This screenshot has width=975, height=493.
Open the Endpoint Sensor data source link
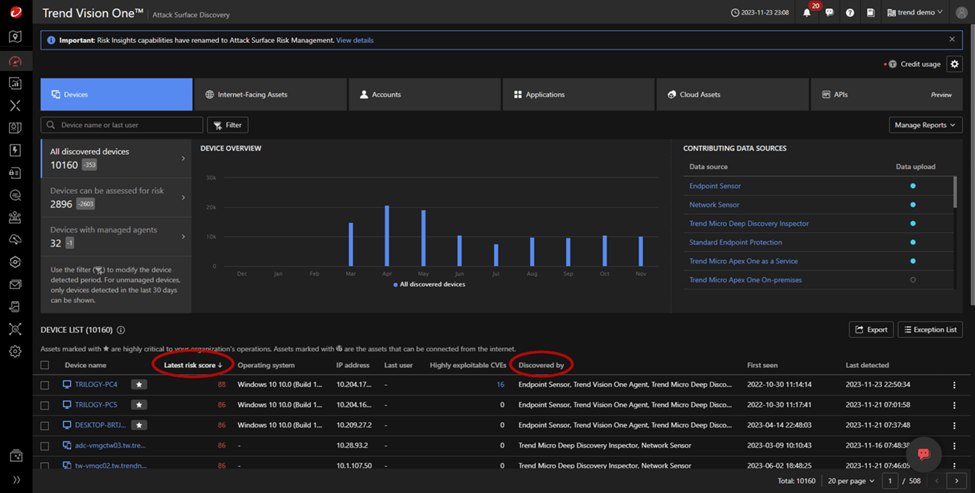click(x=715, y=186)
